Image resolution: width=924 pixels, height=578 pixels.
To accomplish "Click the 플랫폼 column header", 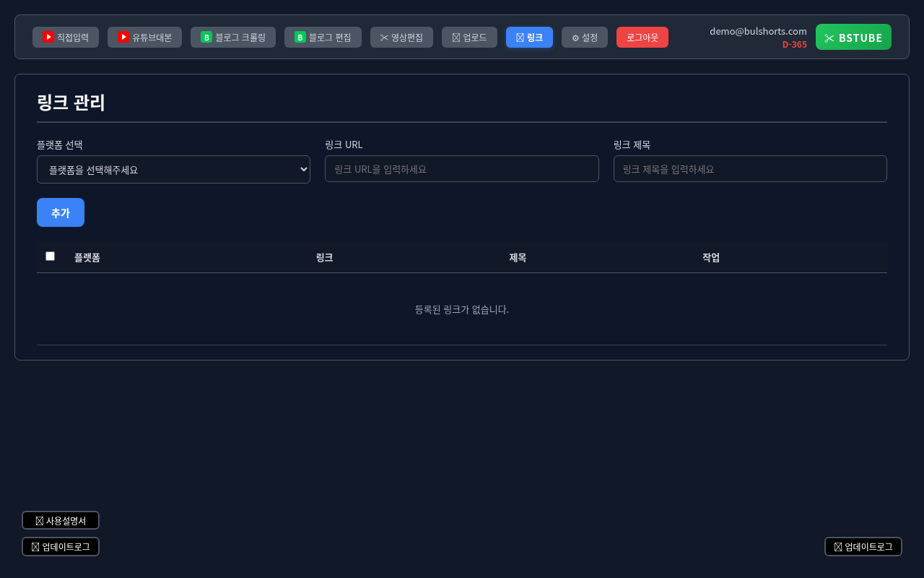I will pos(87,257).
